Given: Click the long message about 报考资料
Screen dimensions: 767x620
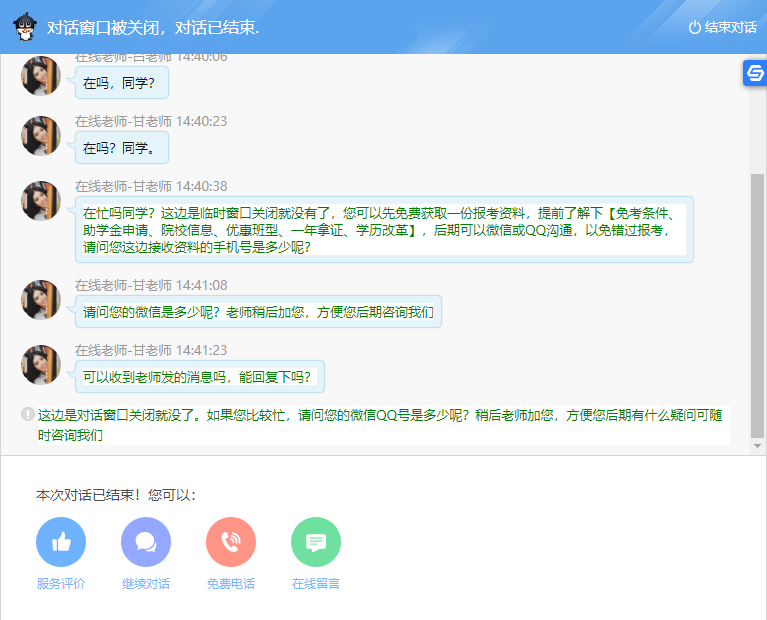Looking at the screenshot, I should (384, 229).
